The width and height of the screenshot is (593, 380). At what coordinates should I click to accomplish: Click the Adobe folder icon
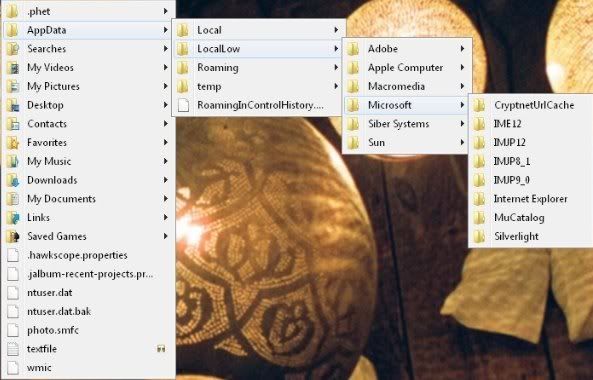point(353,49)
